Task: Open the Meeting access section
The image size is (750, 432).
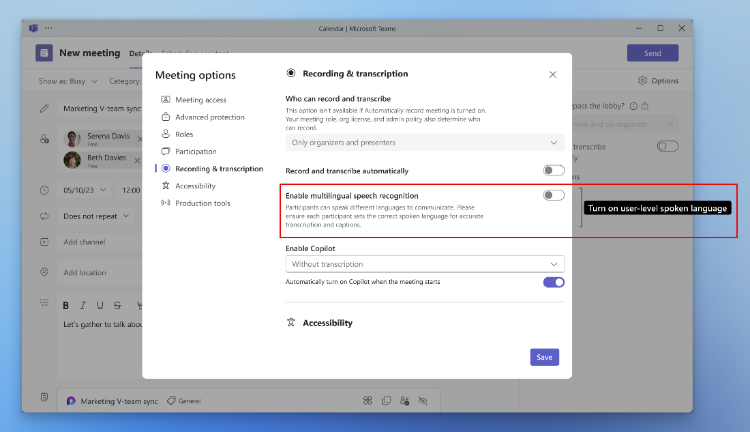Action: tap(194, 100)
